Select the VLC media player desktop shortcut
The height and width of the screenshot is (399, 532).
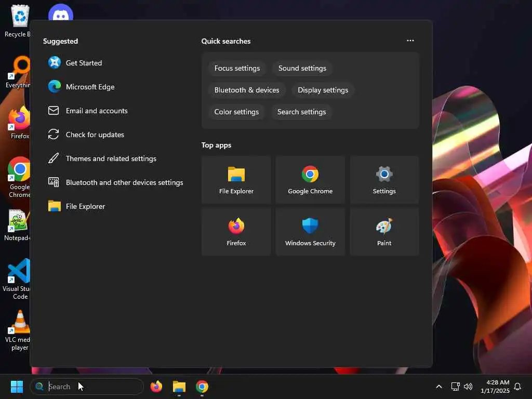[x=18, y=330]
